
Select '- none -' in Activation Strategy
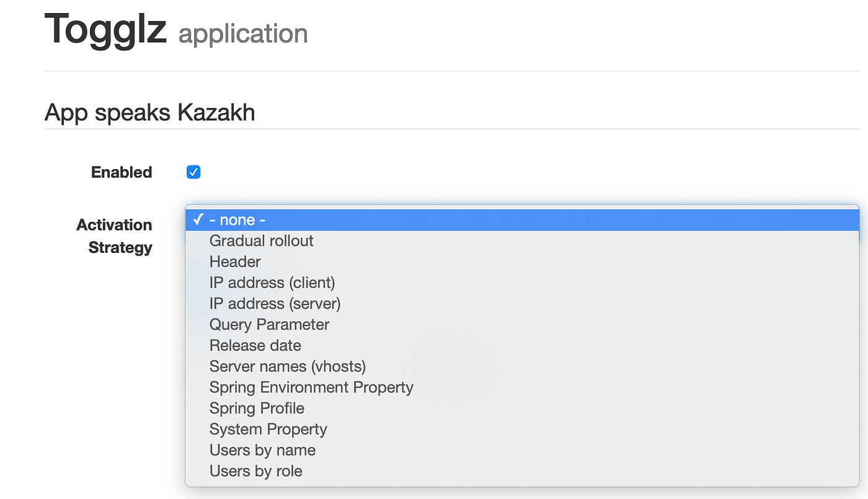522,220
